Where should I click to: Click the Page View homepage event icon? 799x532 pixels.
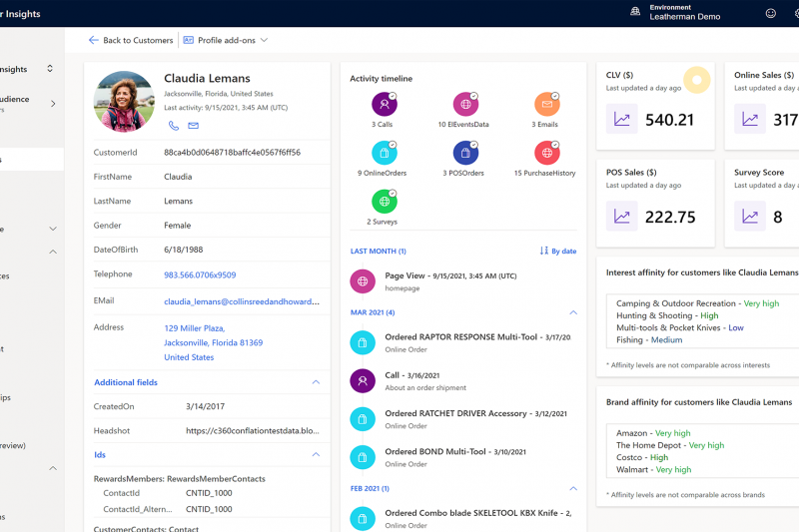(x=363, y=281)
